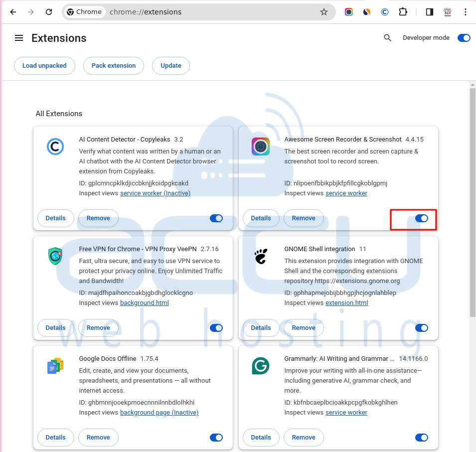Open Awesome Screen Recorder toolbar icon
This screenshot has width=476, height=452.
(x=349, y=12)
